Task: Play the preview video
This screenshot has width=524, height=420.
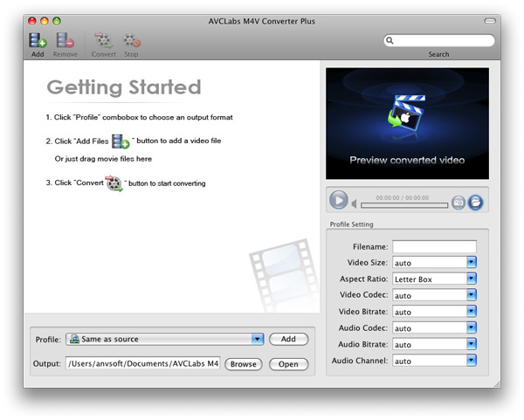Action: tap(339, 200)
